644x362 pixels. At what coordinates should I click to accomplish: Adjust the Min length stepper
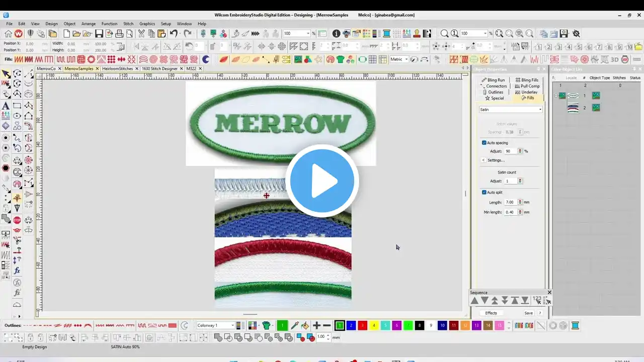pyautogui.click(x=520, y=212)
